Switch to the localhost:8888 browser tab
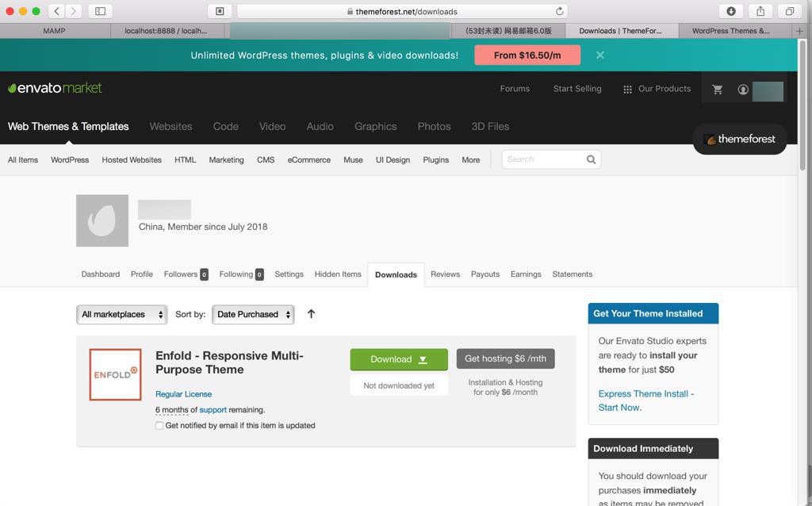The height and width of the screenshot is (506, 812). tap(166, 31)
